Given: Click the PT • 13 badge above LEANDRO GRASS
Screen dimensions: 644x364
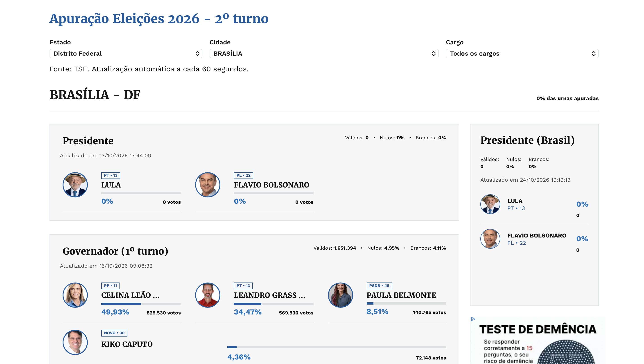Looking at the screenshot, I should [x=243, y=286].
